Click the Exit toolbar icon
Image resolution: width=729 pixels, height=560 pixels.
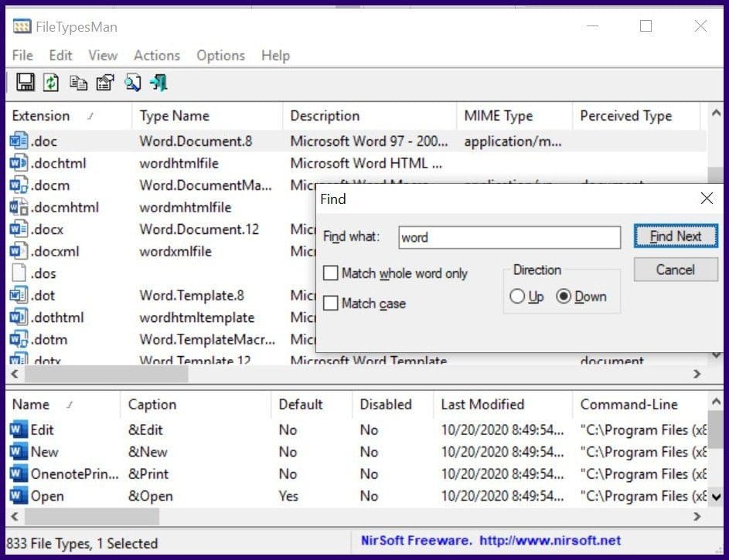click(158, 83)
